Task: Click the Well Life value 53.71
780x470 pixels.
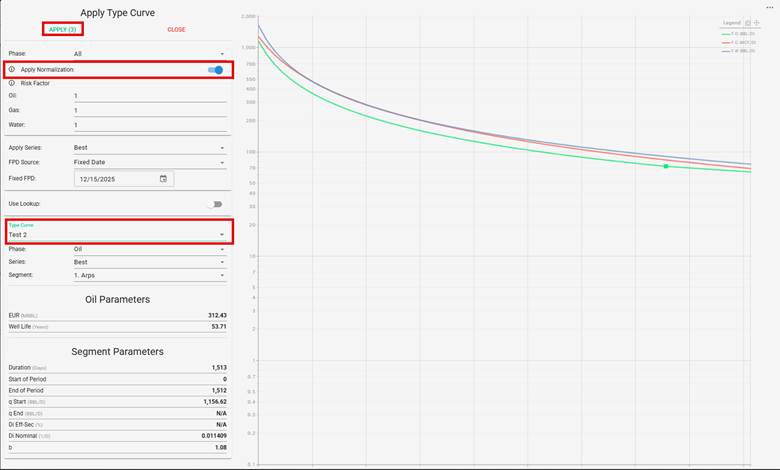Action: 219,327
